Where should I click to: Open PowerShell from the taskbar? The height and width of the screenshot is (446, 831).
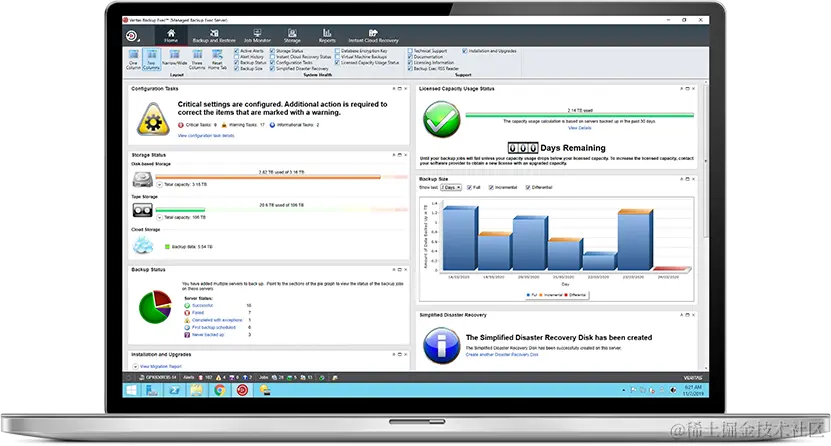pos(174,390)
